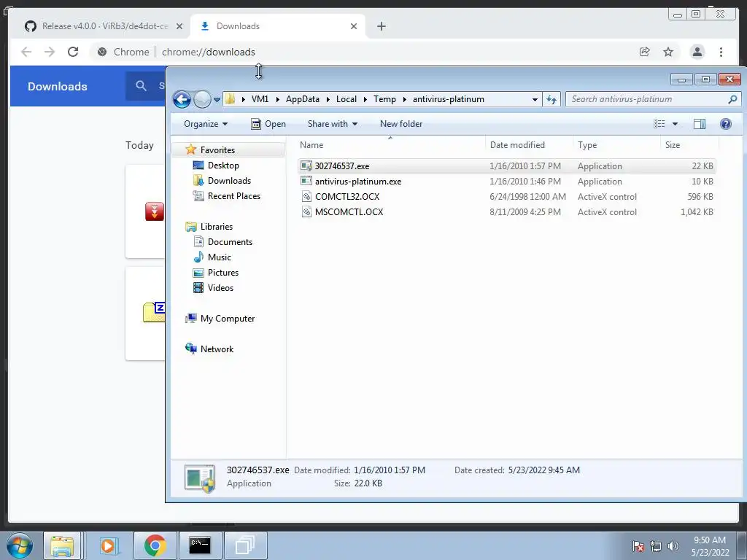Open the Organize menu

point(205,124)
